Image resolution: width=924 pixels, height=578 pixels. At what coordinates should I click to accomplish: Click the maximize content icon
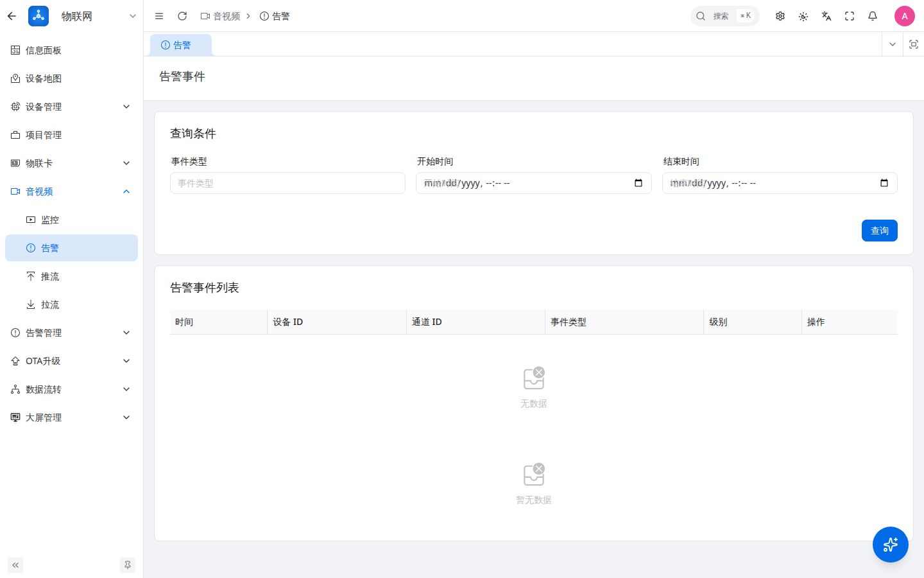(x=914, y=44)
